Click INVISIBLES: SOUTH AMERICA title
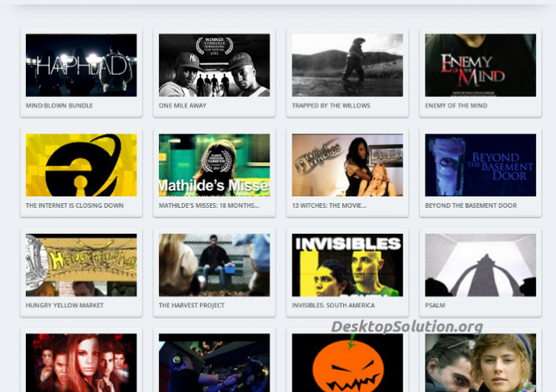The height and width of the screenshot is (392, 556). point(333,306)
